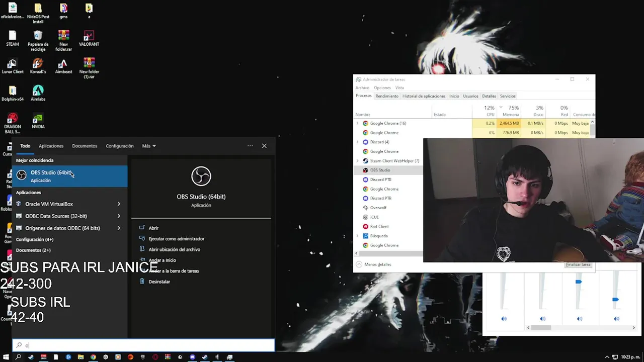Click the Windows search input field
This screenshot has width=644, height=362.
[x=143, y=345]
